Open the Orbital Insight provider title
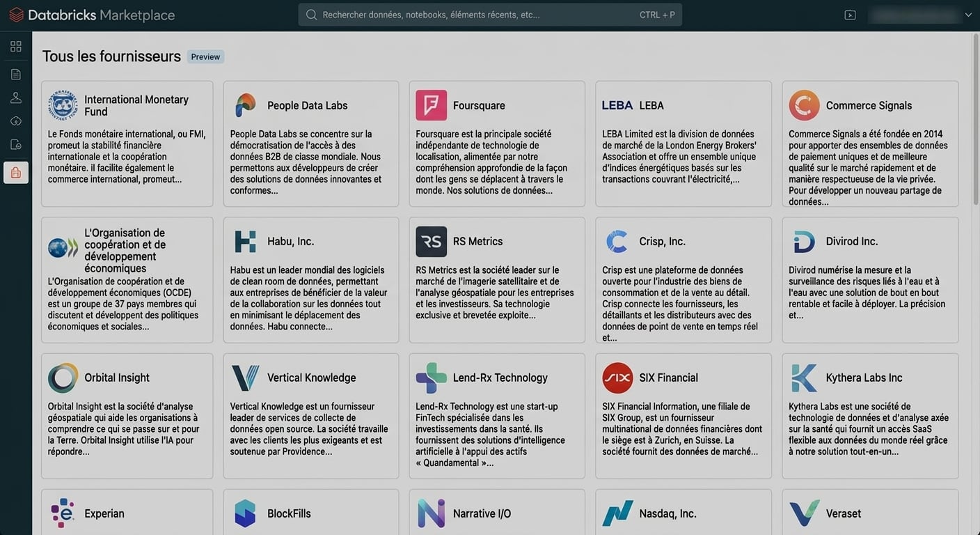This screenshot has height=535, width=980. [117, 378]
